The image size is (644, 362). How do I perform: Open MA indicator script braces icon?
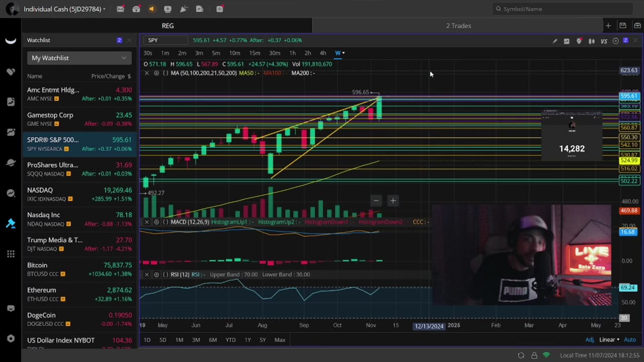(165, 73)
